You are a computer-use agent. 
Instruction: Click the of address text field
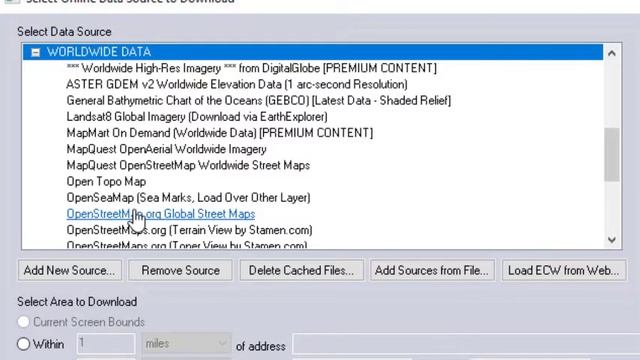pos(466,344)
